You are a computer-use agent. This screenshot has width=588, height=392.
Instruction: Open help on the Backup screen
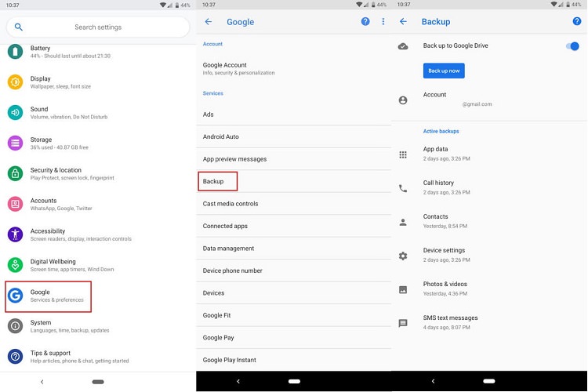[x=577, y=21]
